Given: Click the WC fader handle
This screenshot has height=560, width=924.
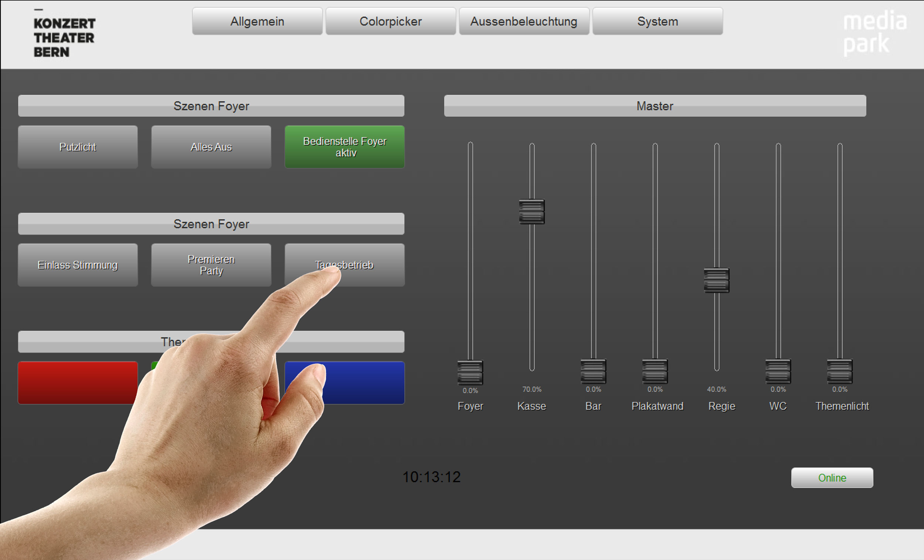Looking at the screenshot, I should pos(778,372).
